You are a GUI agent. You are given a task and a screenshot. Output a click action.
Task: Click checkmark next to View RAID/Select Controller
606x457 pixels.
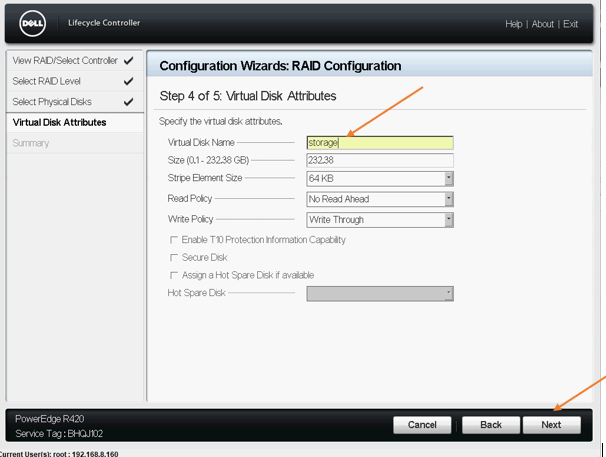pos(129,61)
